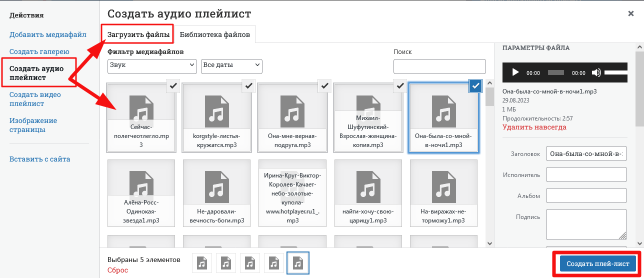Uncheck the Она-мне-верная-подруга.mp3 checkmark
Screen dimensions: 644x278
pos(324,86)
